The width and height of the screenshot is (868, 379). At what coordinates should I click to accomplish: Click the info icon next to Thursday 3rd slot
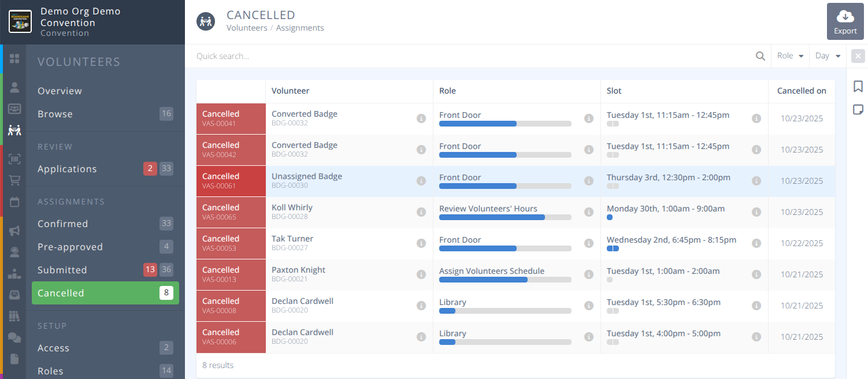pyautogui.click(x=756, y=181)
